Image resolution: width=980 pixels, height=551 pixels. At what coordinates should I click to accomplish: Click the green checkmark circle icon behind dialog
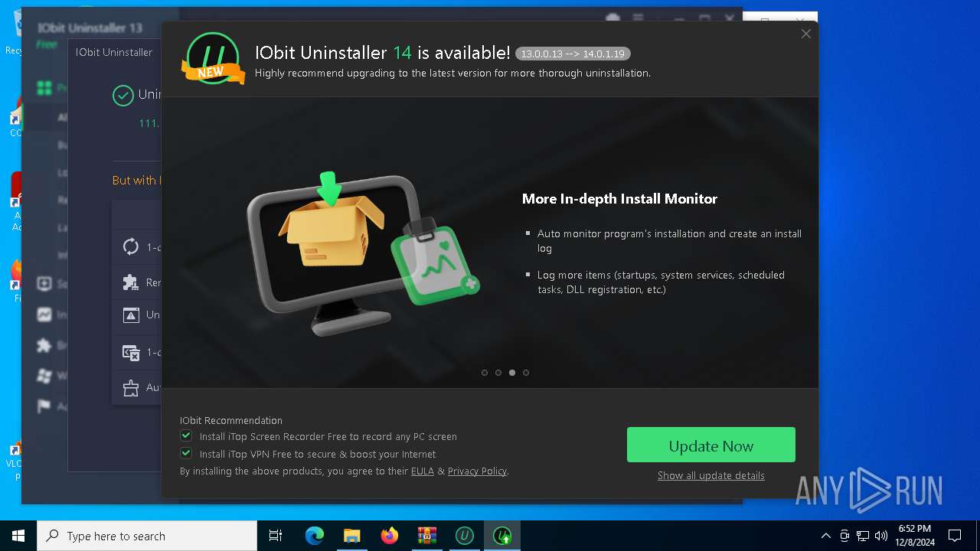click(123, 96)
